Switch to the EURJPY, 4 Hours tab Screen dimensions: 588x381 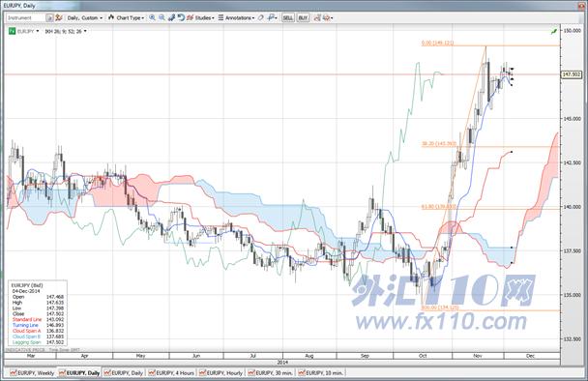(x=171, y=372)
